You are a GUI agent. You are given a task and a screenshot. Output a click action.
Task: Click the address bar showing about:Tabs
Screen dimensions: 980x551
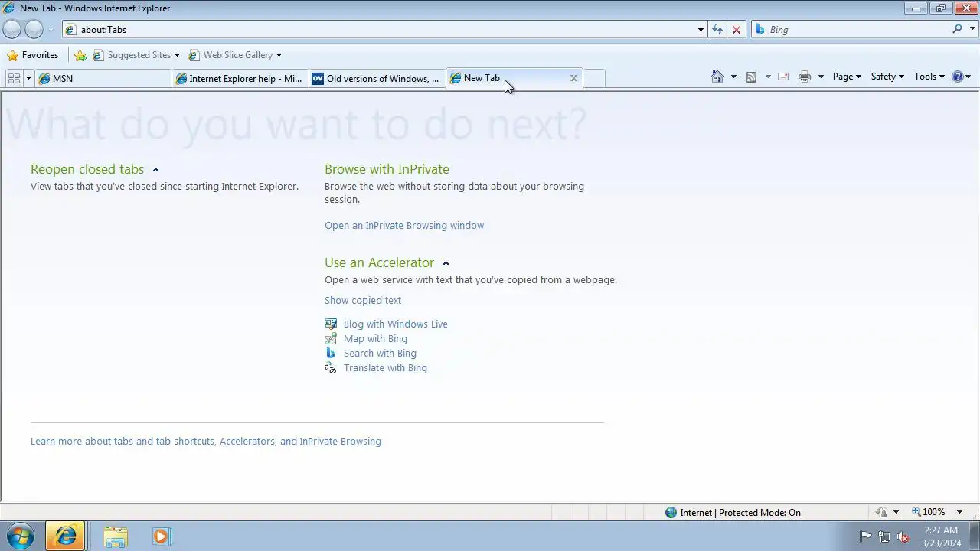pyautogui.click(x=379, y=30)
